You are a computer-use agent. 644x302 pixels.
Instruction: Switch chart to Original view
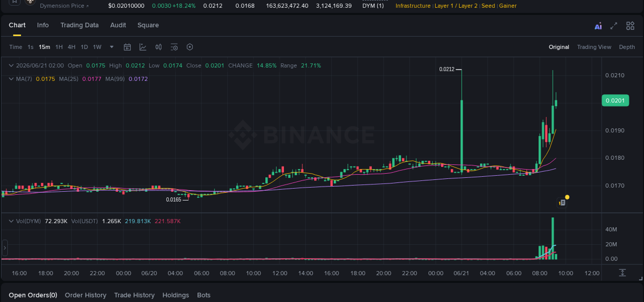559,47
